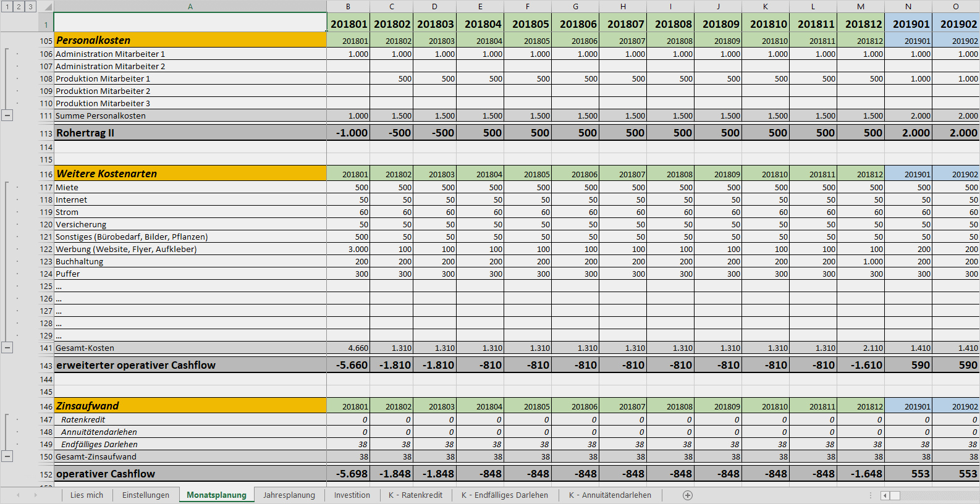Image resolution: width=980 pixels, height=504 pixels.
Task: Open the Investition sheet tab
Action: 352,495
